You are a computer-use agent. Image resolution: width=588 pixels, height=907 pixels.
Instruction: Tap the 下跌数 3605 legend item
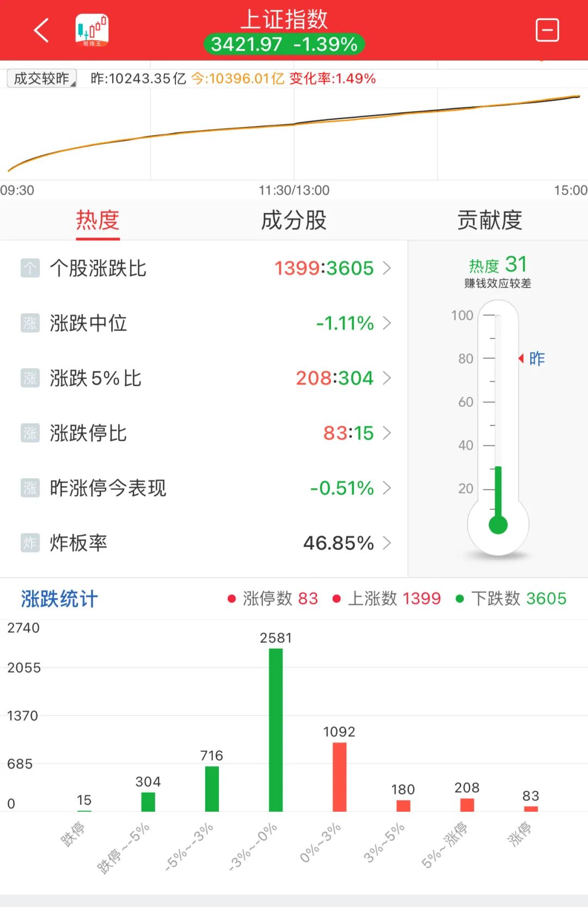pyautogui.click(x=511, y=599)
